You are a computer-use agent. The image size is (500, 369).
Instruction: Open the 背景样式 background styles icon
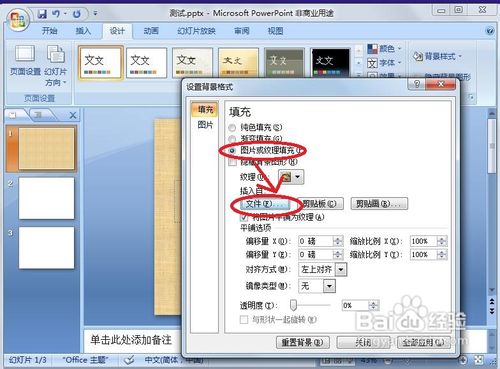coord(418,57)
